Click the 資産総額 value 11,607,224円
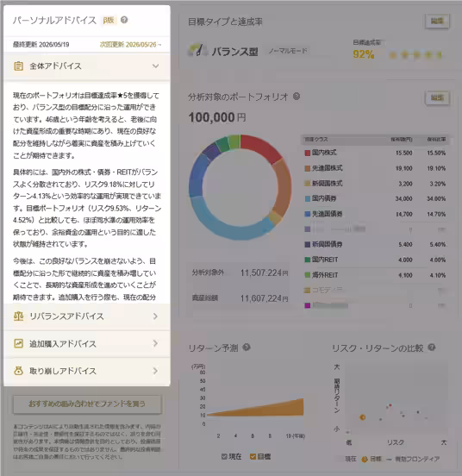Screen dimensions: 462x476 [265, 298]
